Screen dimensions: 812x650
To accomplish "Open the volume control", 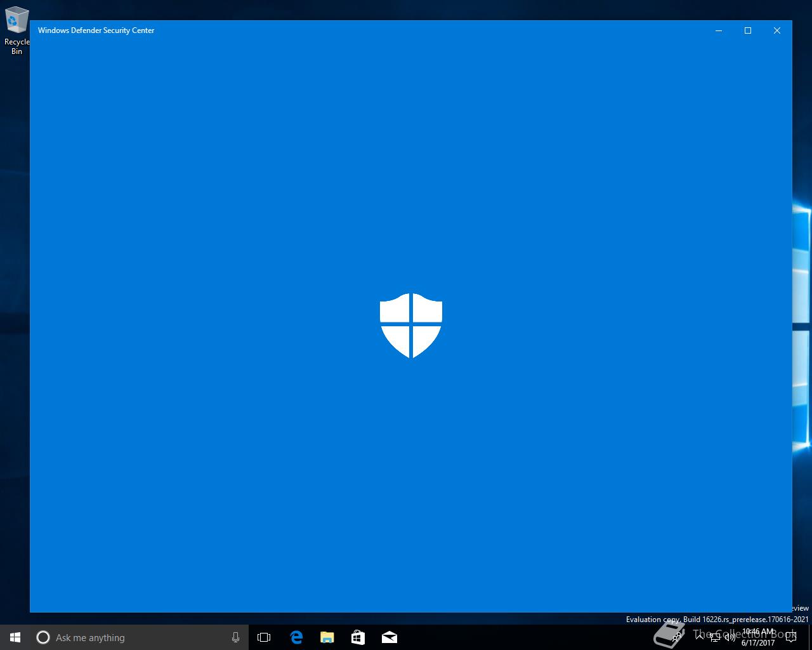I will pyautogui.click(x=730, y=637).
